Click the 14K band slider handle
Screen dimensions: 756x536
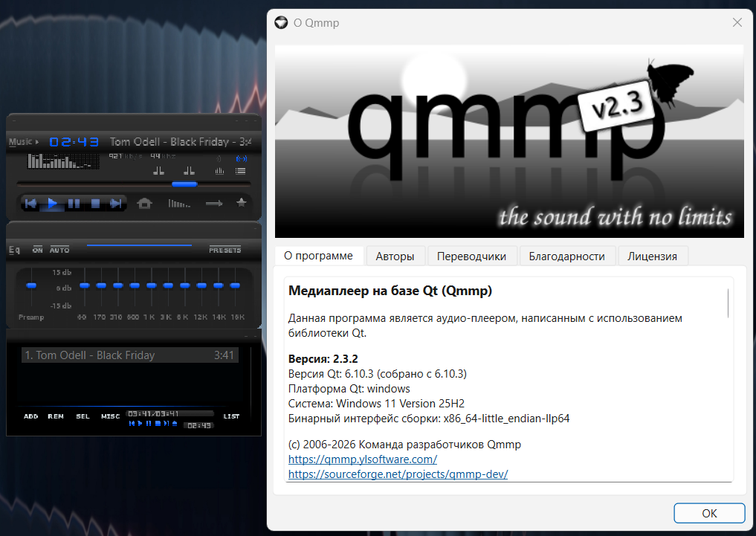tap(219, 285)
